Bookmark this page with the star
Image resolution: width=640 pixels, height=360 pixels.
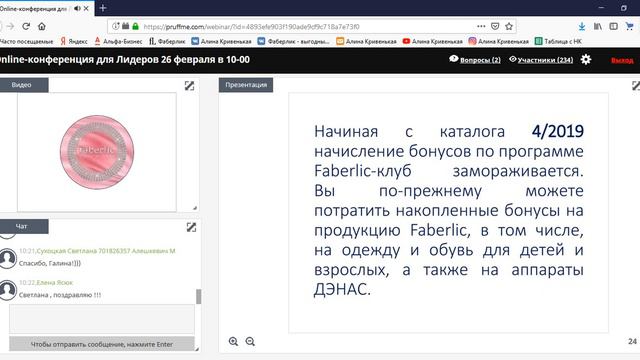pyautogui.click(x=509, y=26)
